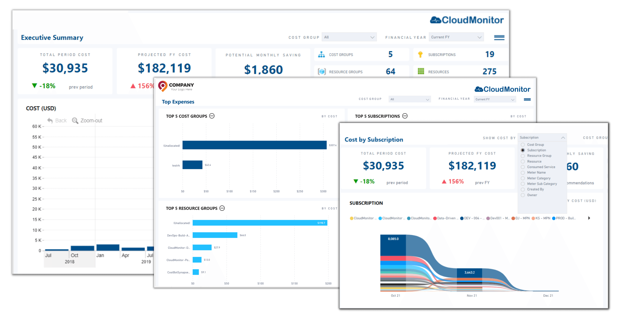Click testrk bar in Top 5 Cost Groups

pos(192,165)
